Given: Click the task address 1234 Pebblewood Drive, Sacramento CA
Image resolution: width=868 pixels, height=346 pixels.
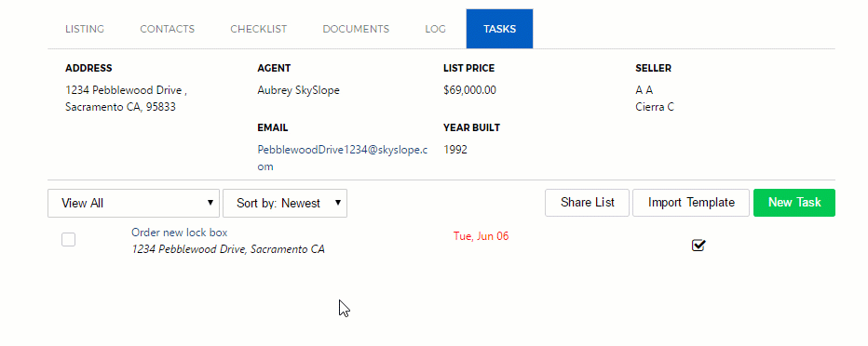Looking at the screenshot, I should tap(228, 249).
